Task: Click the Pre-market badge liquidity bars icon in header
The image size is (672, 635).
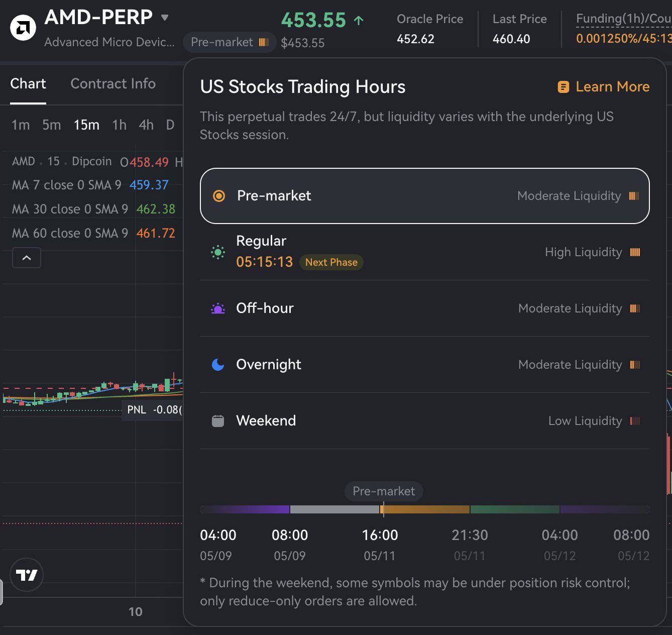Action: [264, 42]
